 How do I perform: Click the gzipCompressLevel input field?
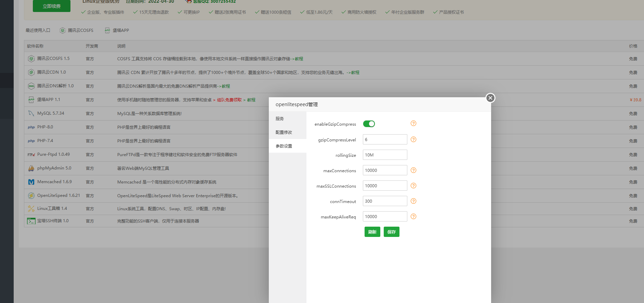[x=385, y=139]
